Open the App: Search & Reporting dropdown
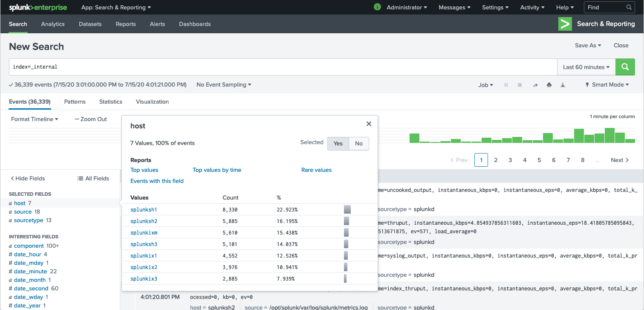 [116, 7]
